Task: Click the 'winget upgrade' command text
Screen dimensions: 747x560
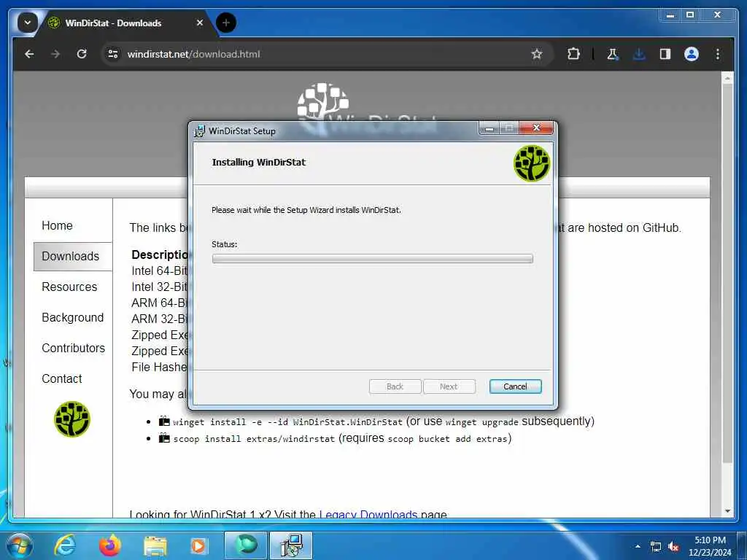Action: point(481,422)
